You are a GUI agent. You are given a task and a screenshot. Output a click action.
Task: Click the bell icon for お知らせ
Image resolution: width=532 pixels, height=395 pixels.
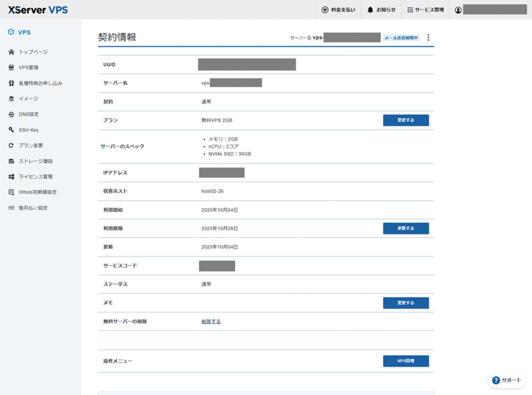370,10
